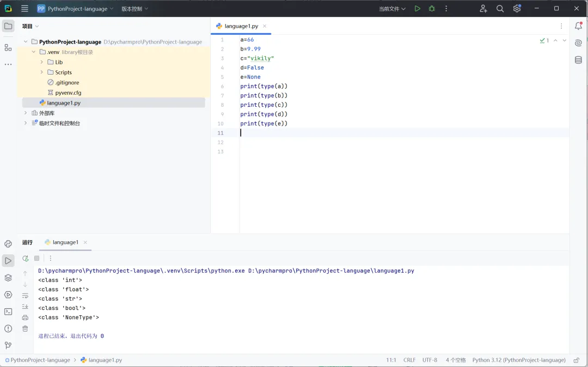
Task: Expand the Lib folder
Action: click(x=41, y=62)
